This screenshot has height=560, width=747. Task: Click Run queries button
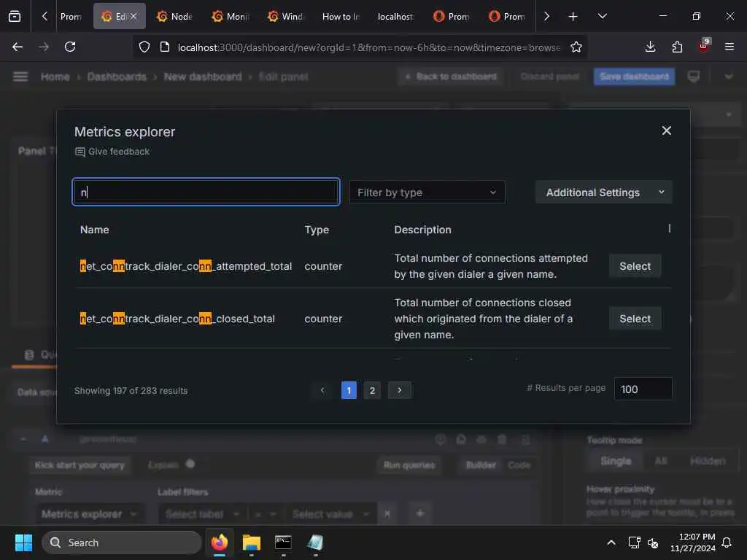[409, 464]
